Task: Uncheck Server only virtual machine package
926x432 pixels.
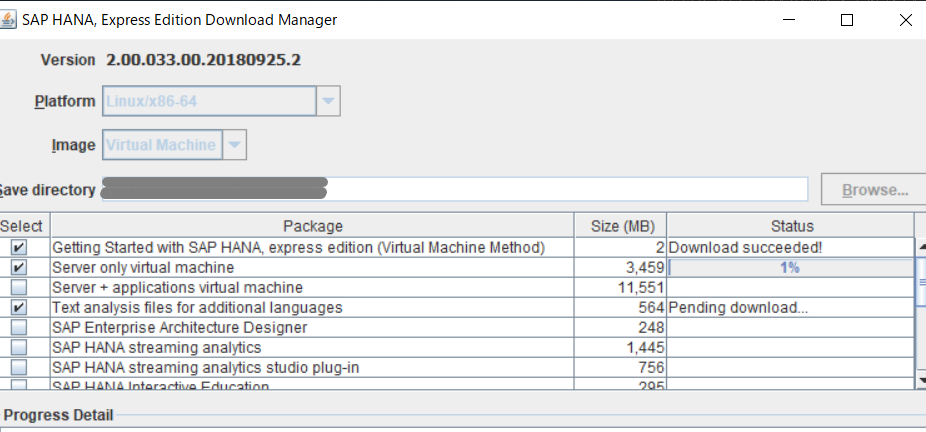Action: pyautogui.click(x=19, y=267)
